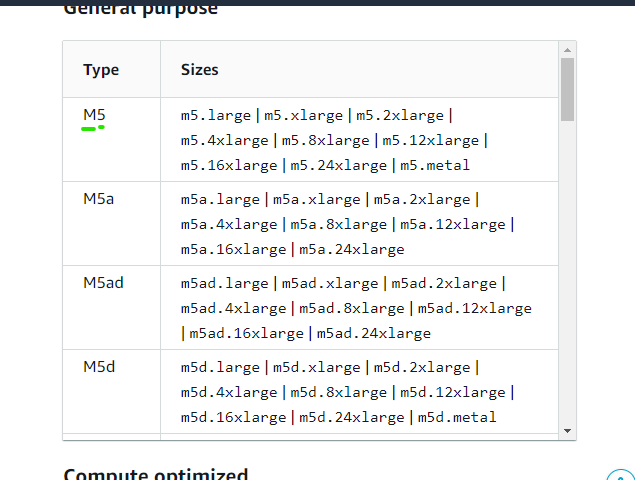Click the Sizes column header

(200, 70)
